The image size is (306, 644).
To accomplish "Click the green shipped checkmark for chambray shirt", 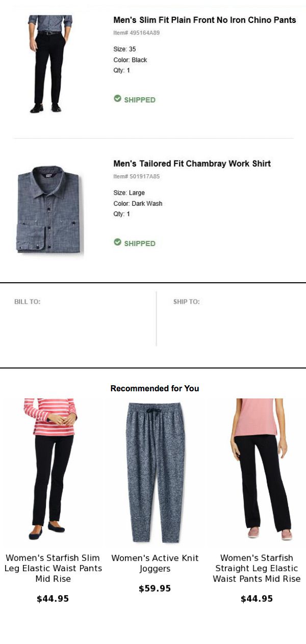I will pos(117,242).
